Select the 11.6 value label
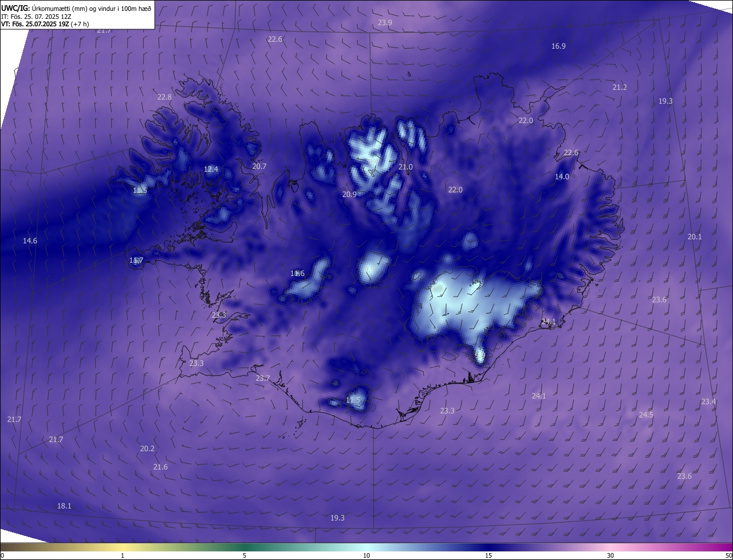Screen dimensions: 733x560 click(x=297, y=273)
